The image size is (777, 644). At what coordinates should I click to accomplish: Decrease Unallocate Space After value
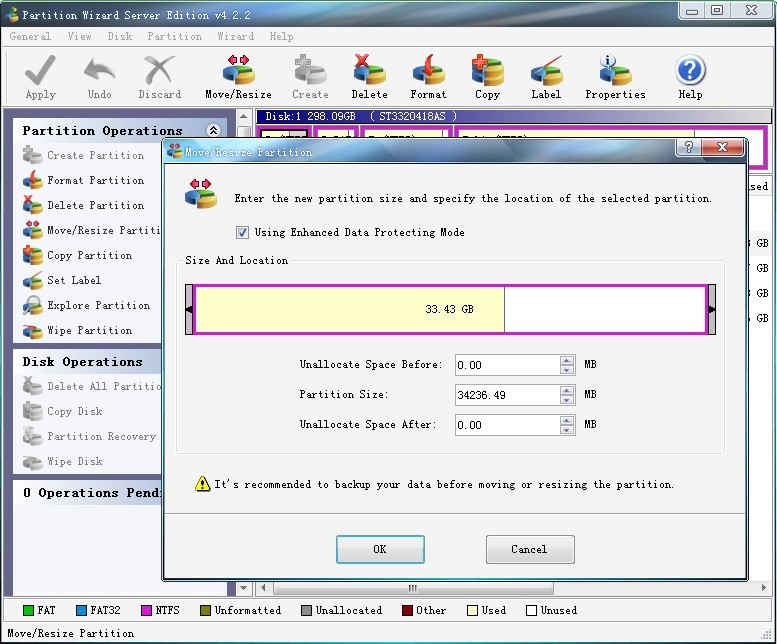pos(567,429)
